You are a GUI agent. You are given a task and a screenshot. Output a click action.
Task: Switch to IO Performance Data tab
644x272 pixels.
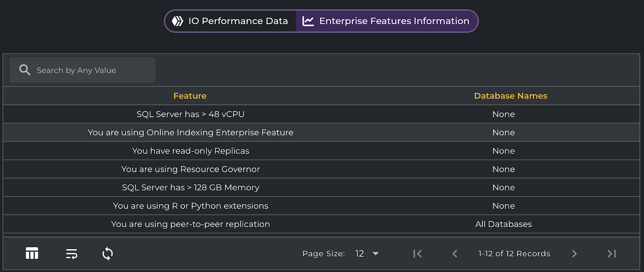(x=230, y=21)
